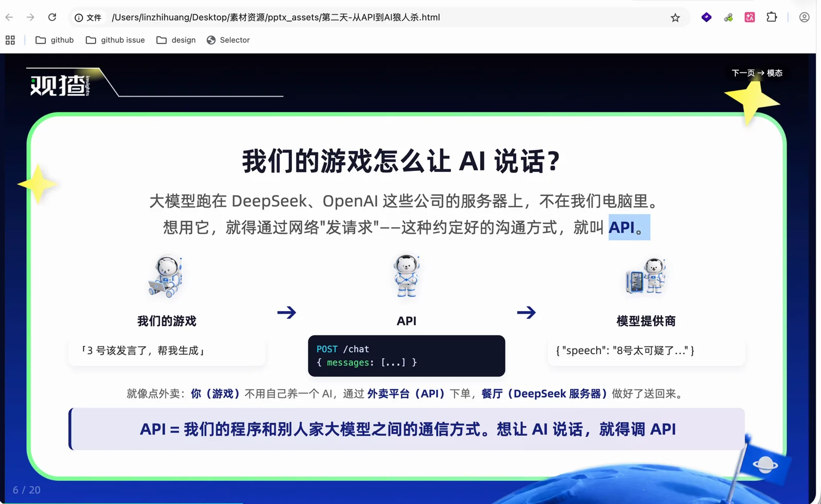
Task: Bookmark this page with the star icon
Action: point(675,17)
